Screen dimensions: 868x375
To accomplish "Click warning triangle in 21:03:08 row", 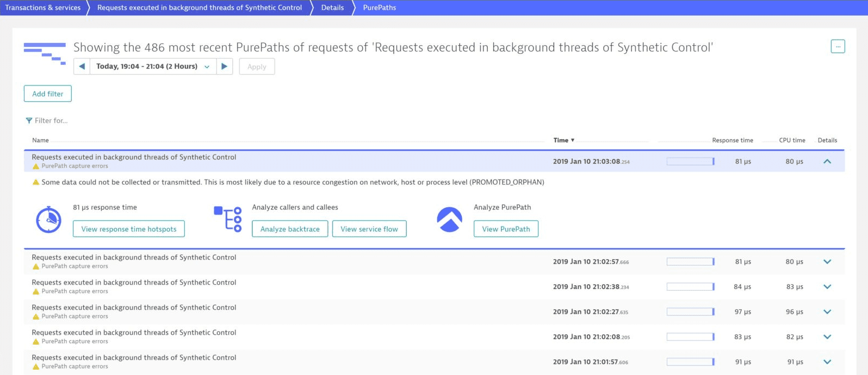I will (x=36, y=167).
